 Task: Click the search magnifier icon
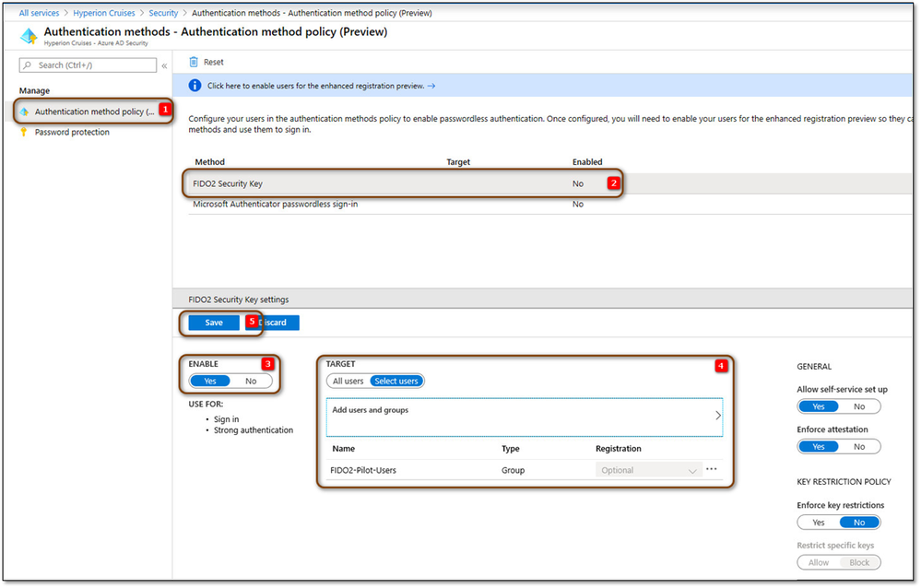[x=27, y=65]
